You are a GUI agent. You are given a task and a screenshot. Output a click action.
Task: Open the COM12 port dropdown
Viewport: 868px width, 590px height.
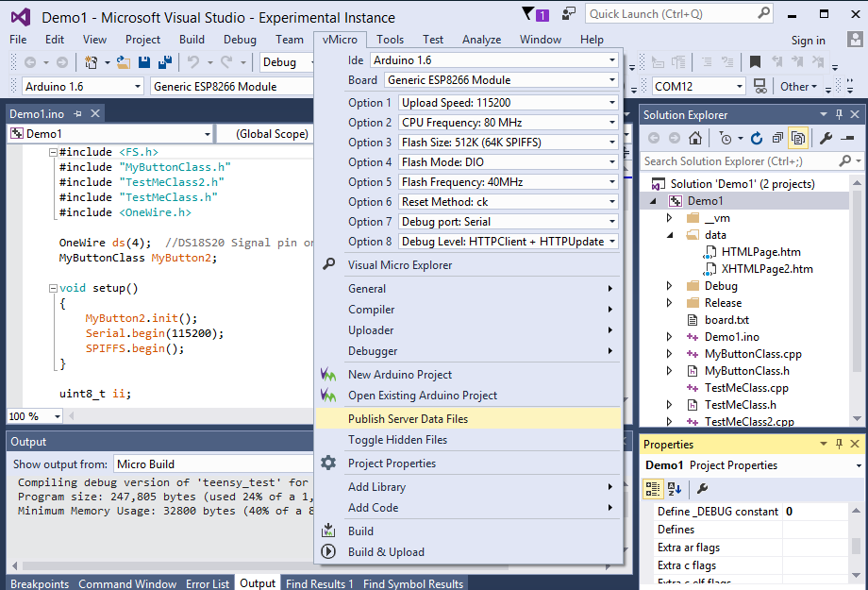tap(737, 86)
